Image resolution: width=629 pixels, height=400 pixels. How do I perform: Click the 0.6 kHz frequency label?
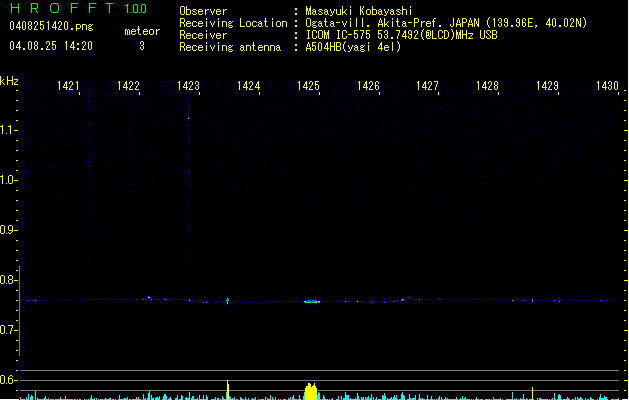(x=8, y=380)
